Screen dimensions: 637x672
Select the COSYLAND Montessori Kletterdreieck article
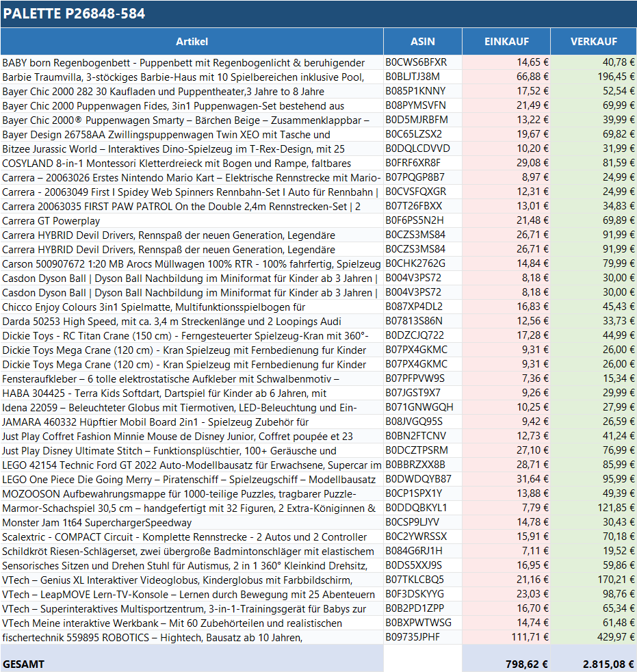coord(177,163)
